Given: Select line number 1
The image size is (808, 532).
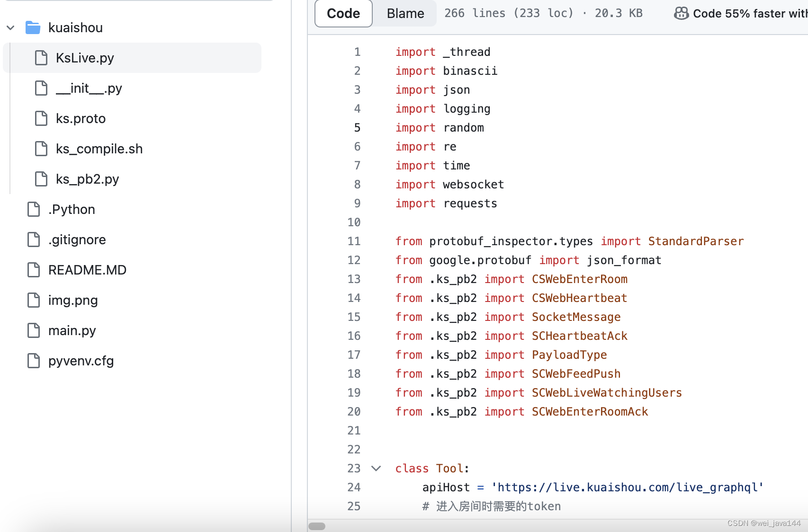Looking at the screenshot, I should pos(357,52).
